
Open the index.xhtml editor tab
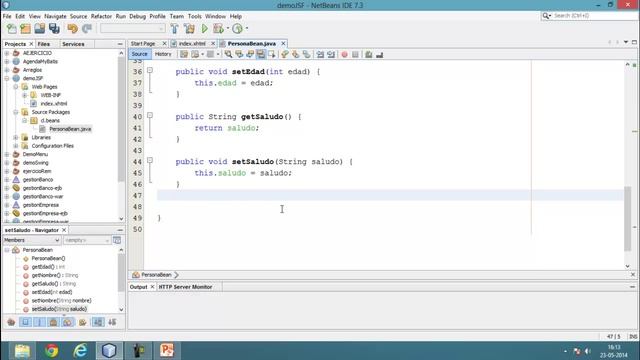coord(192,43)
